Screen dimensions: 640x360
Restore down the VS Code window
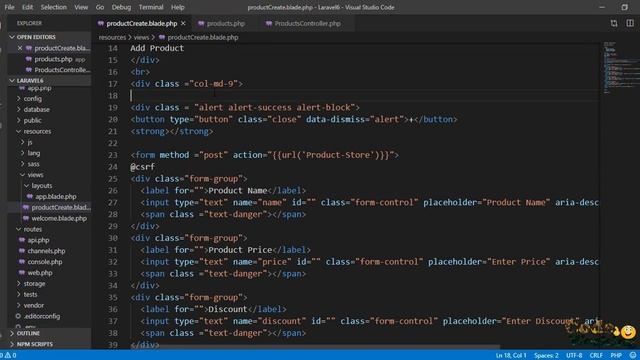tap(624, 7)
